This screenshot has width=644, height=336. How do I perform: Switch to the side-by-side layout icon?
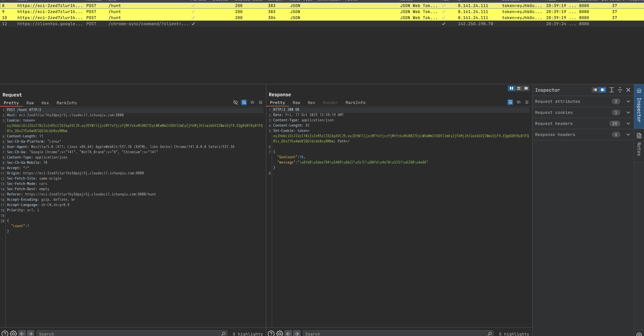(x=511, y=88)
